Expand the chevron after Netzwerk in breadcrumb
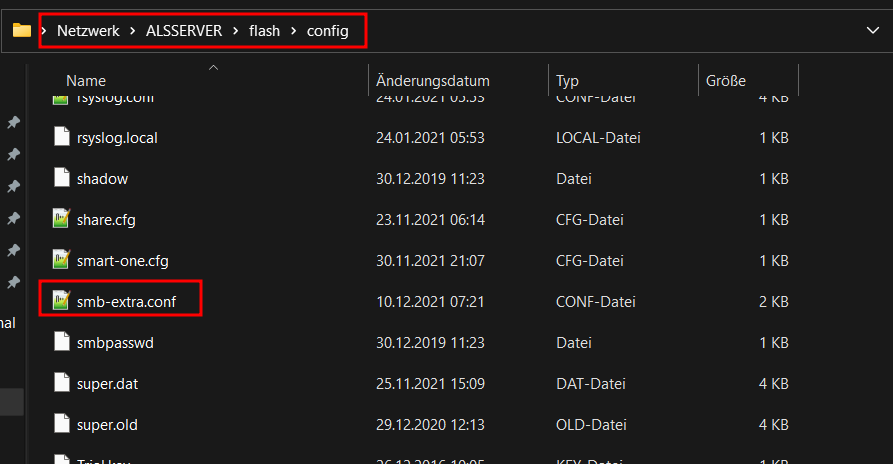 coord(133,31)
